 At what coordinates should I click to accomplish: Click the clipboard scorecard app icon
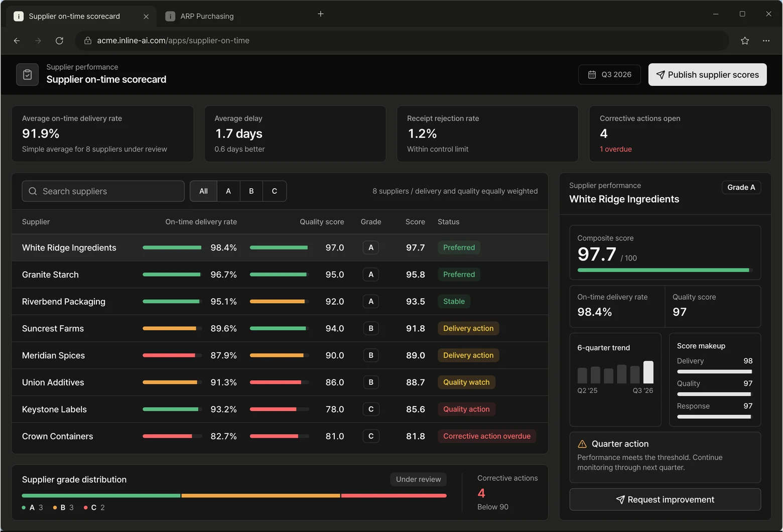coord(28,75)
